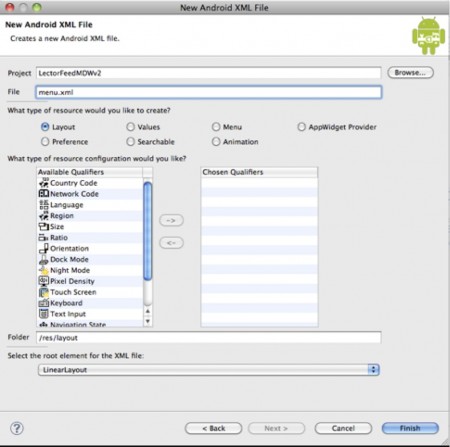Click the Pixel Density qualifier icon
450x447 pixels.
coord(44,281)
